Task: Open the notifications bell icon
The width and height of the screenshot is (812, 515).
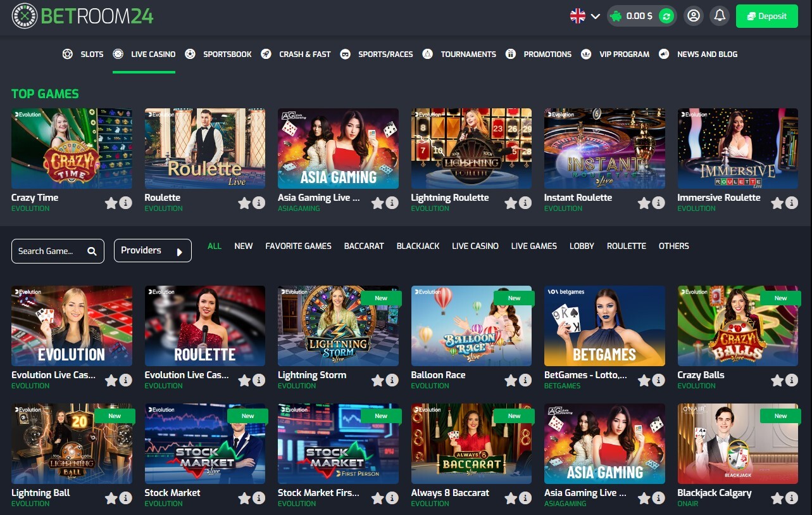Action: pyautogui.click(x=720, y=16)
